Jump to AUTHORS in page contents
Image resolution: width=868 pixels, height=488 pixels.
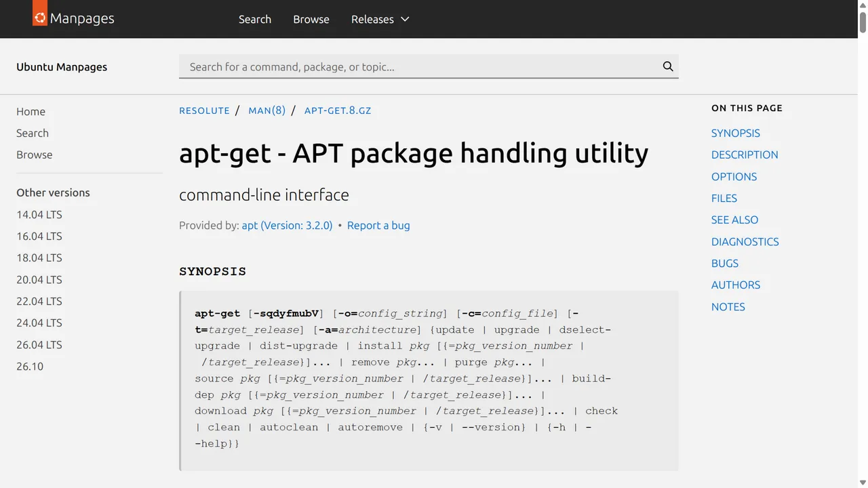736,285
